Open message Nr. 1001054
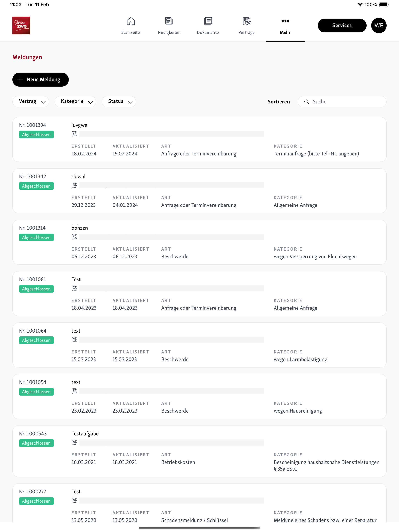 pos(199,397)
